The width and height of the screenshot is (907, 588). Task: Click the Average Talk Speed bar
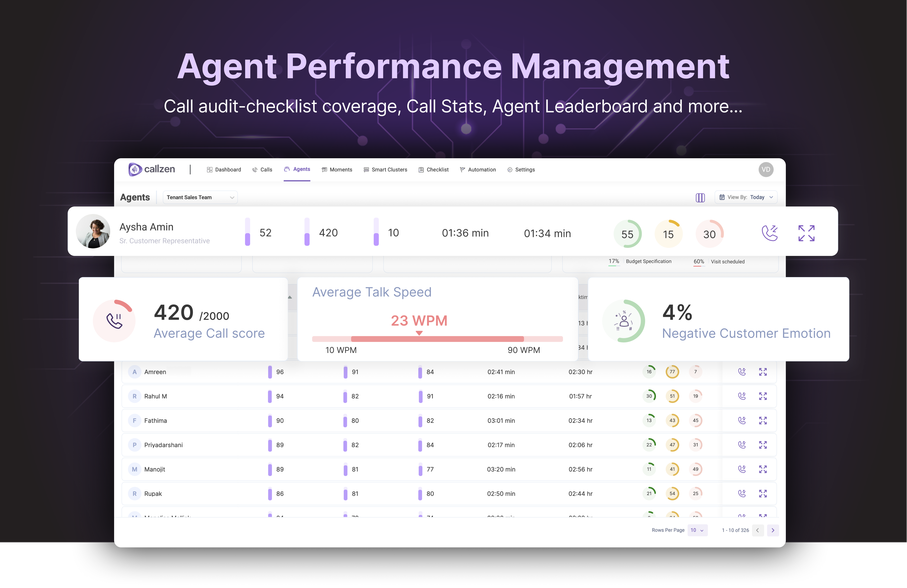coord(437,339)
